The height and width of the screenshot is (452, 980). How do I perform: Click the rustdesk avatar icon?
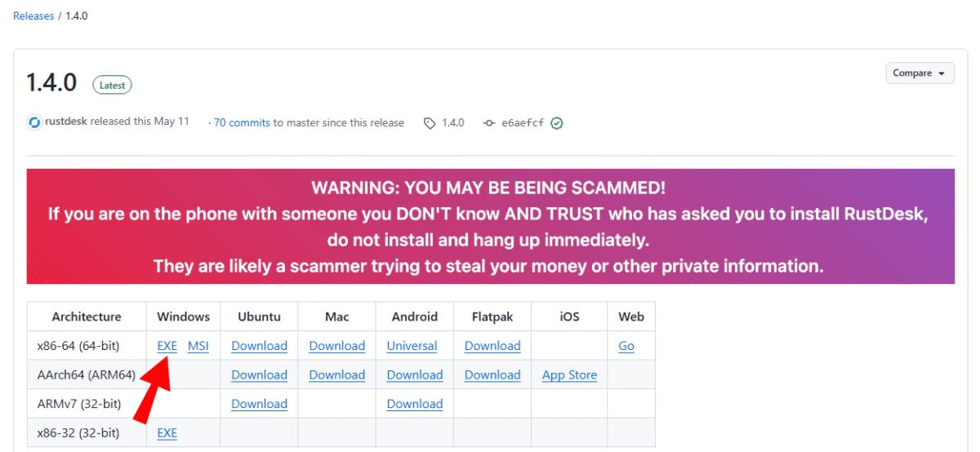34,122
